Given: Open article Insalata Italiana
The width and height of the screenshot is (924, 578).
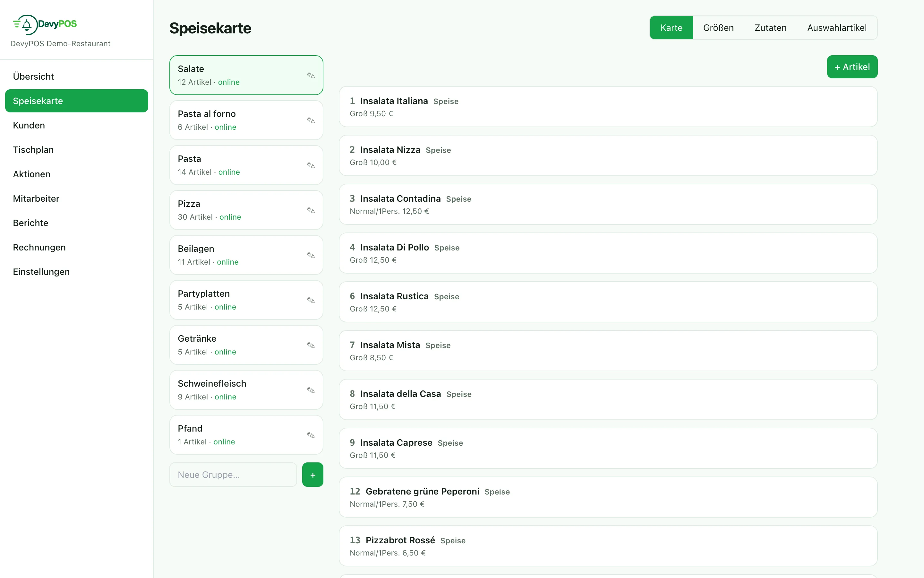Looking at the screenshot, I should click(x=608, y=107).
